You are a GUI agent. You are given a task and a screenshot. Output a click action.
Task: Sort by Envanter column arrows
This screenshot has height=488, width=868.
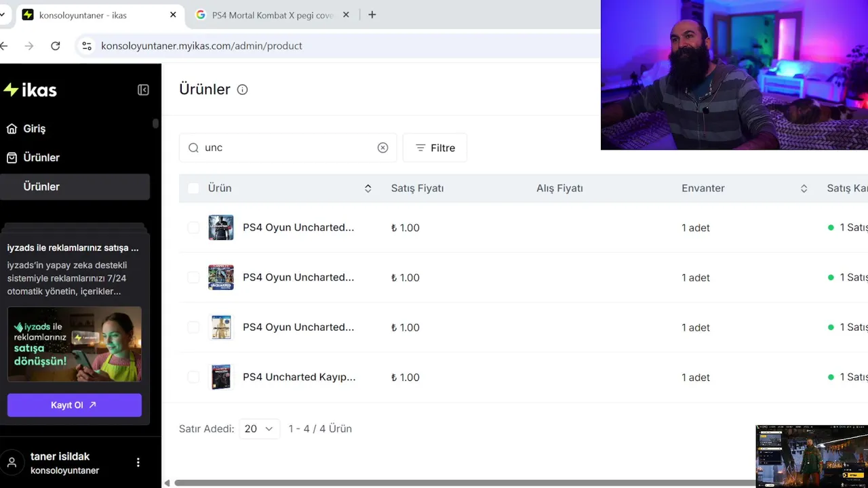pyautogui.click(x=804, y=188)
